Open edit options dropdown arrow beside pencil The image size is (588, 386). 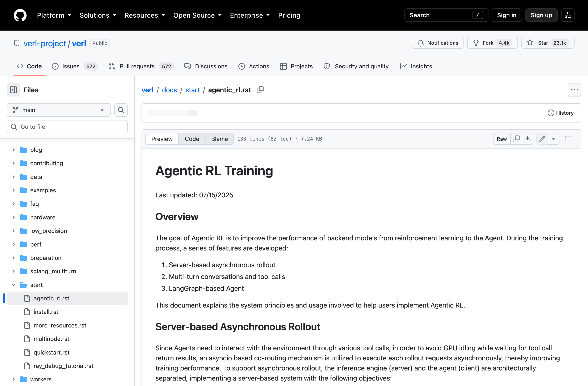(x=553, y=139)
